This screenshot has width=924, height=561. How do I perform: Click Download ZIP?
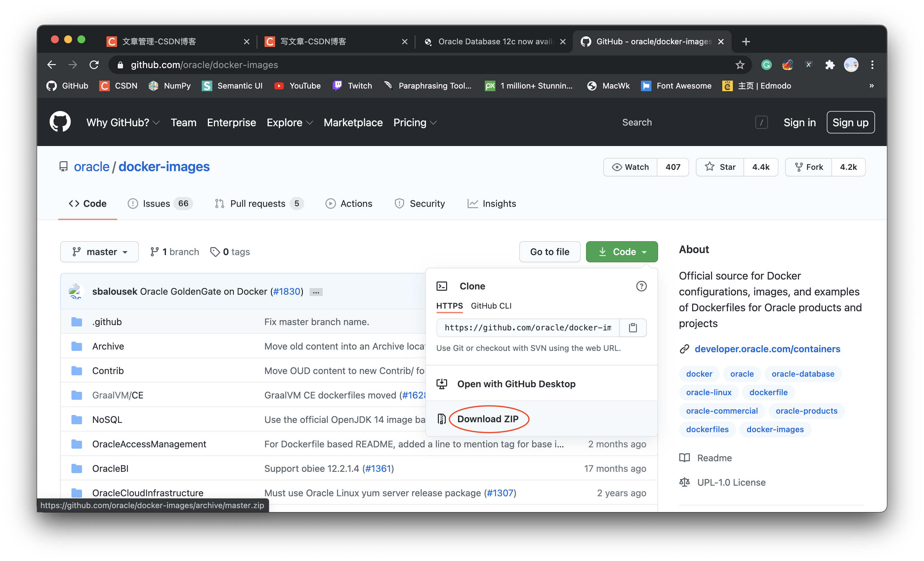point(487,419)
